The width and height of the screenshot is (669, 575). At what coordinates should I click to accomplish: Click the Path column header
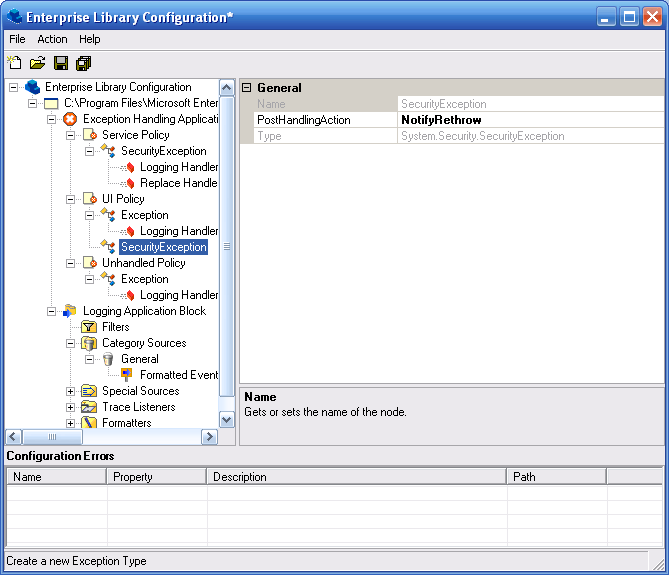pyautogui.click(x=557, y=476)
